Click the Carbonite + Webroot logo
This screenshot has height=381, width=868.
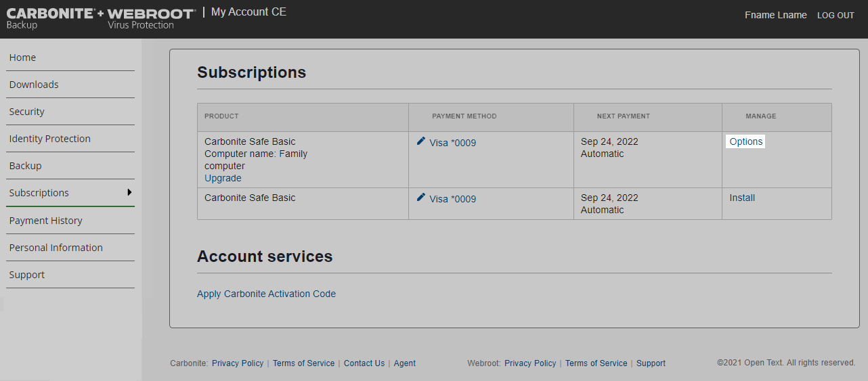point(101,18)
